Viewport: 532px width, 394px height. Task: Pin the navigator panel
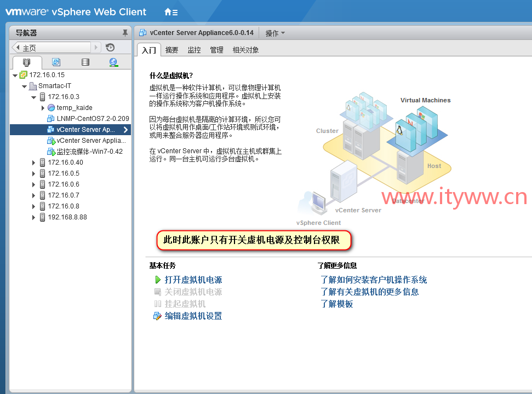[x=125, y=33]
